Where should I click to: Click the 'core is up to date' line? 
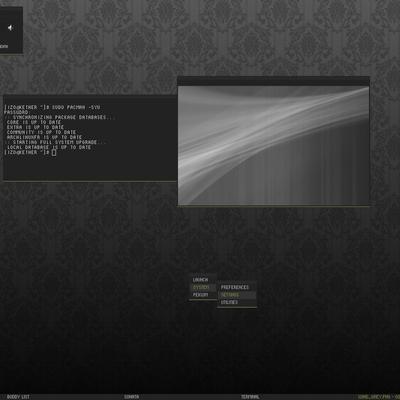(x=34, y=122)
